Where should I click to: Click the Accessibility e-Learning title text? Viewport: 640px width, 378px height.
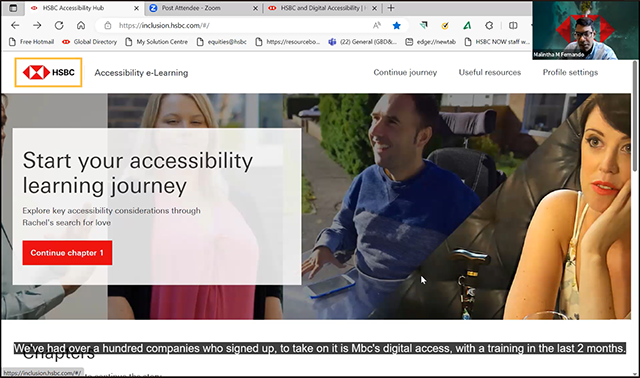[141, 73]
